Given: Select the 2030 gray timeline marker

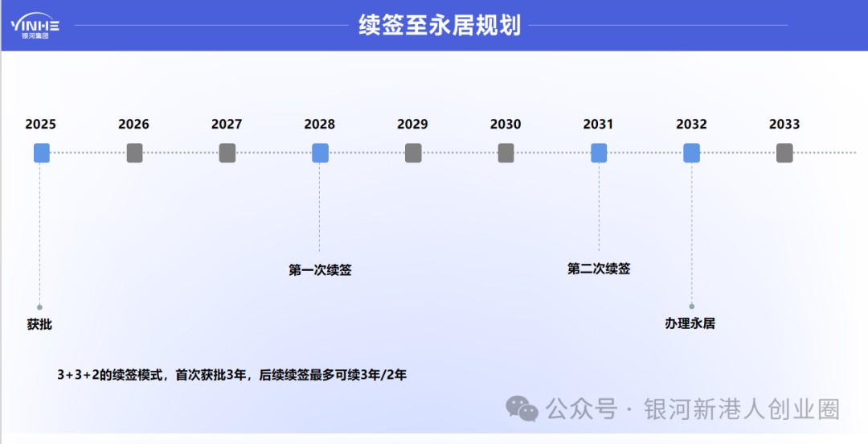Looking at the screenshot, I should pos(506,153).
